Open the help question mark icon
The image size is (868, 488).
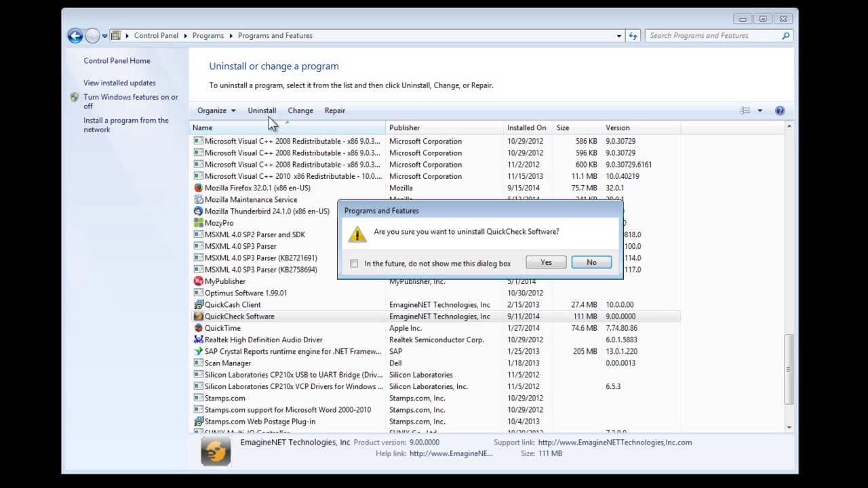[x=780, y=110]
